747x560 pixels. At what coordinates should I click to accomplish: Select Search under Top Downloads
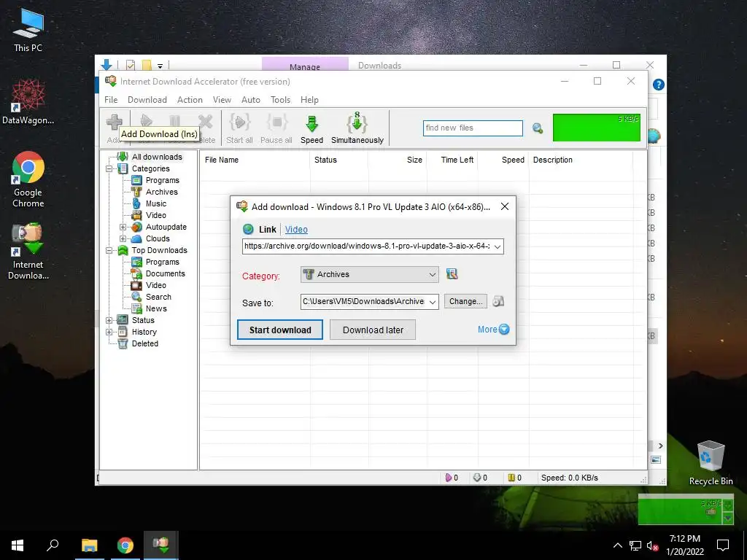pyautogui.click(x=158, y=297)
